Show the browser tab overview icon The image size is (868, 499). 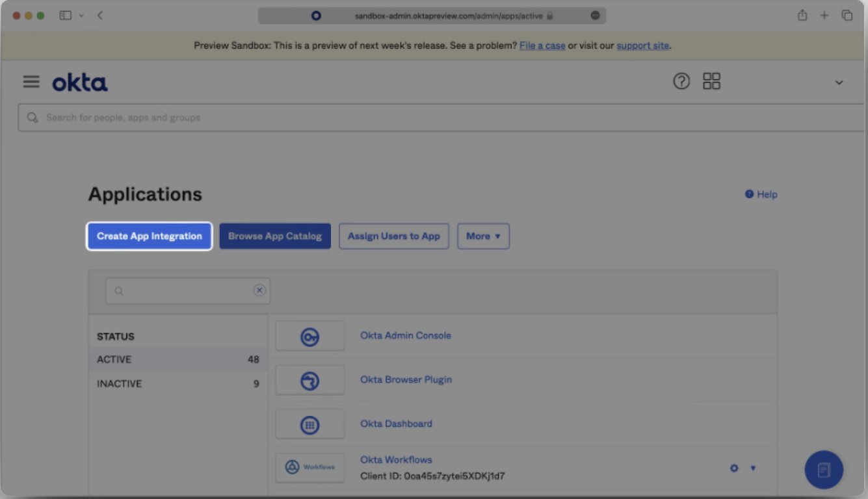[847, 16]
